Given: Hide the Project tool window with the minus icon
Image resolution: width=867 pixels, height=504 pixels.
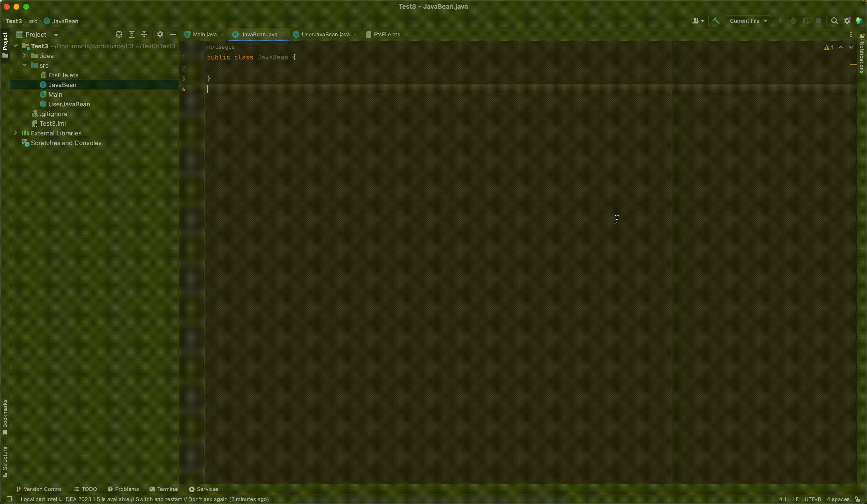Looking at the screenshot, I should coord(173,34).
